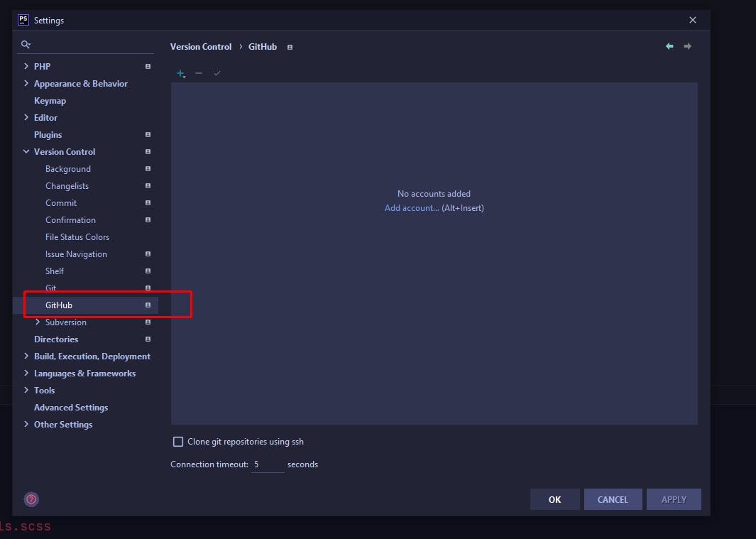Expand Languages & Frameworks node
This screenshot has width=756, height=539.
(26, 373)
